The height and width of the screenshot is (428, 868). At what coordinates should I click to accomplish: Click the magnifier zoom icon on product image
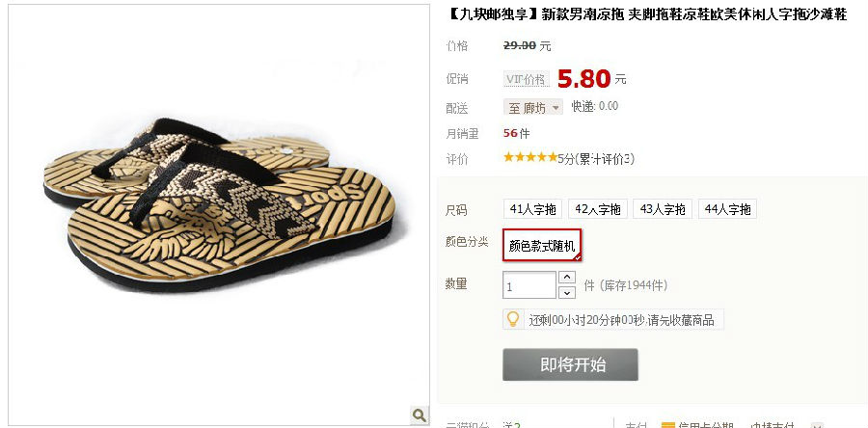tap(420, 415)
